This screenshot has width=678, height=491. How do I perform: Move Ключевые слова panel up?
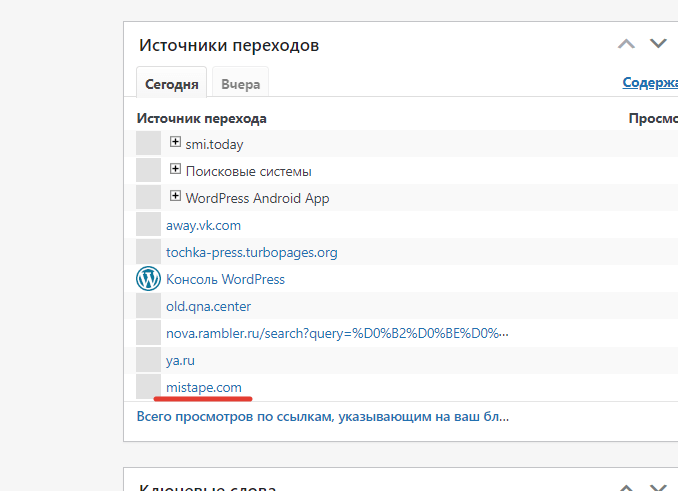pyautogui.click(x=626, y=488)
